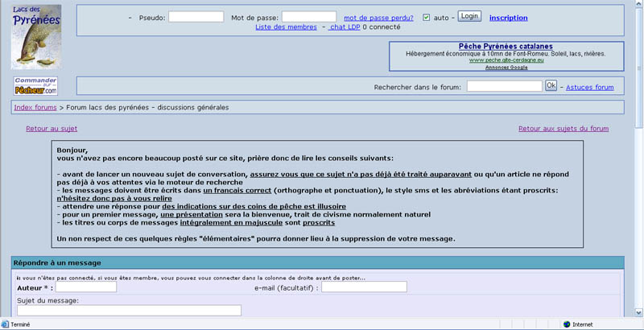This screenshot has height=330, width=644.
Task: Open the Commander sur Pecheur.com banner
Action: pos(35,85)
